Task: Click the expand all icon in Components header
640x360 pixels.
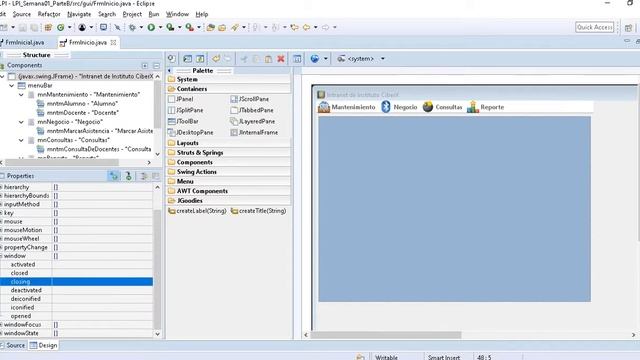Action: pyautogui.click(x=145, y=65)
